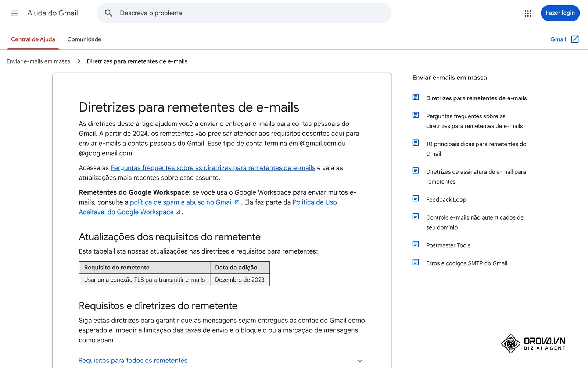Open sidebar link Controle e-mails não autenticados
This screenshot has height=368, width=588.
coord(475,222)
